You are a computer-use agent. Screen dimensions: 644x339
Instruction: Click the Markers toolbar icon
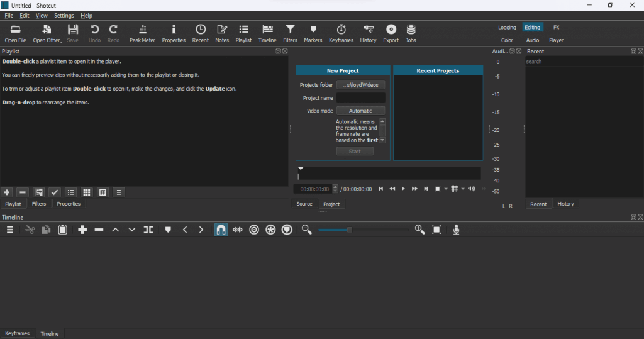313,33
